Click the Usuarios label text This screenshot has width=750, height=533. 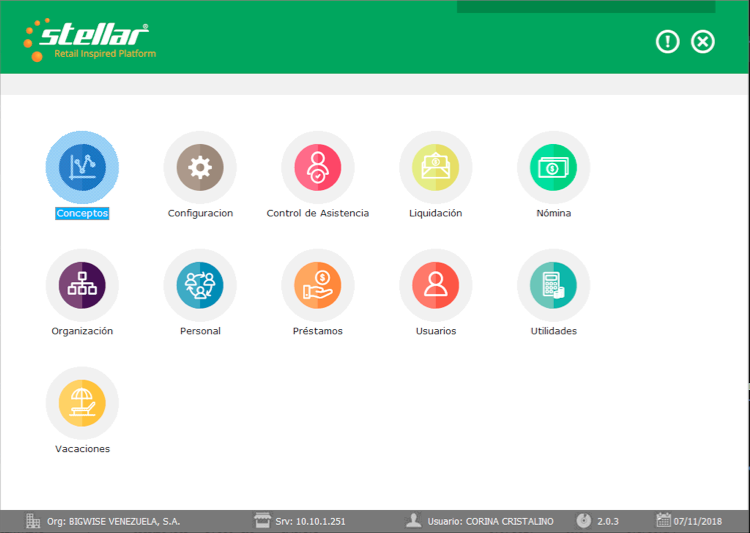[x=436, y=331]
